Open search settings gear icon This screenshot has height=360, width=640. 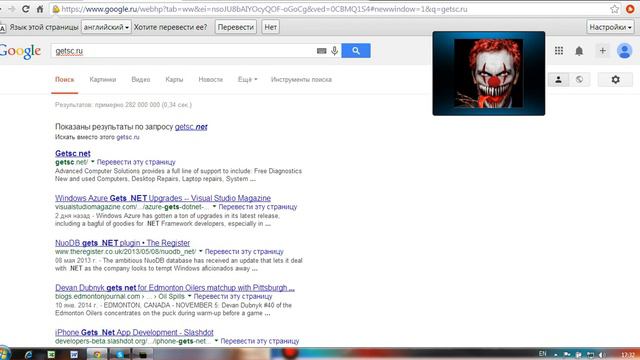(x=616, y=80)
